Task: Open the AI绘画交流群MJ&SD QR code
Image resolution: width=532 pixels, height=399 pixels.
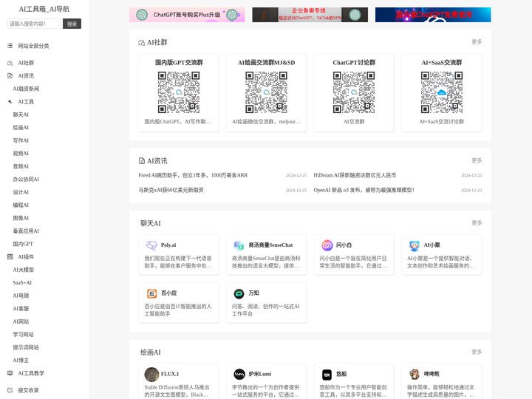Action: pos(266,92)
